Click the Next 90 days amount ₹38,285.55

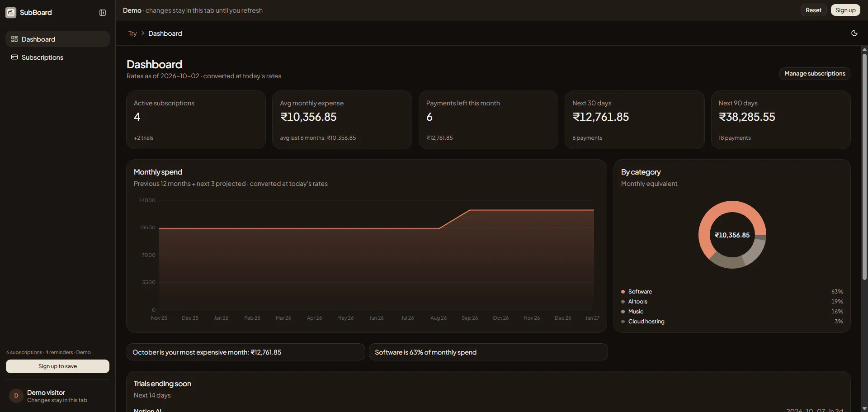747,117
